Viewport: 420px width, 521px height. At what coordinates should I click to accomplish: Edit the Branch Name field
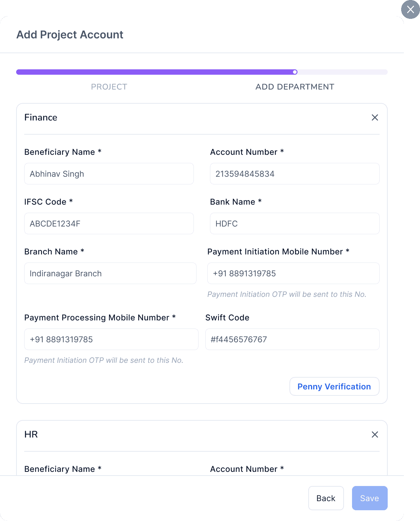click(x=110, y=273)
